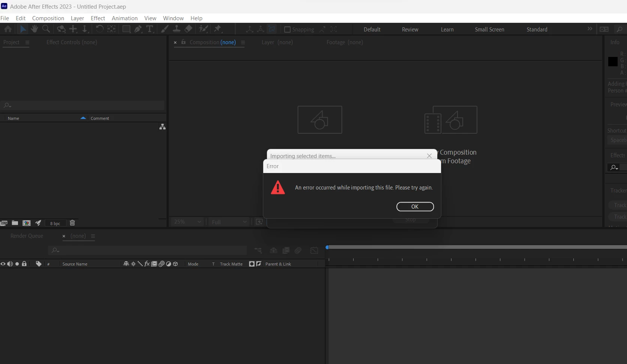Viewport: 627px width, 364px height.
Task: Open the search help magnifier icon
Action: (619, 29)
